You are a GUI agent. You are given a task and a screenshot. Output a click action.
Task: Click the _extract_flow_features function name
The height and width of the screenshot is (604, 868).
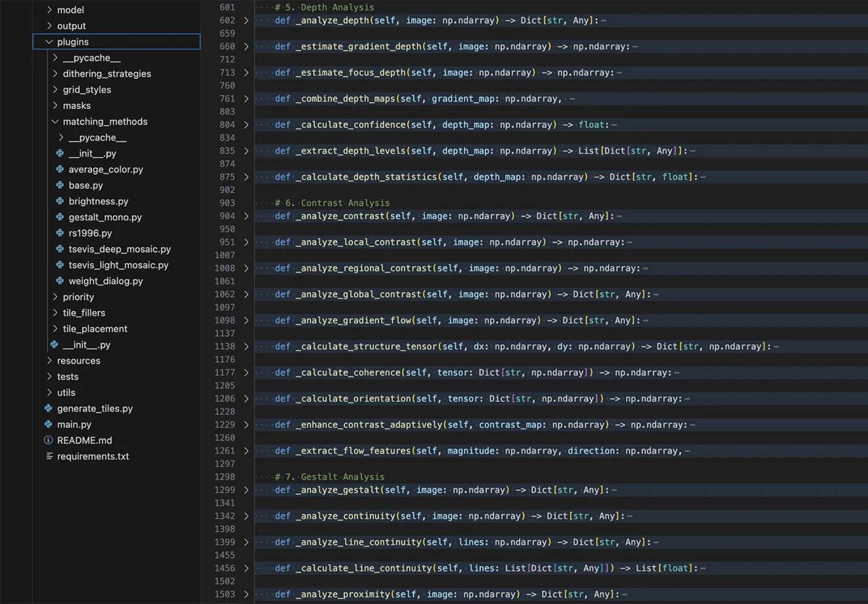(353, 451)
